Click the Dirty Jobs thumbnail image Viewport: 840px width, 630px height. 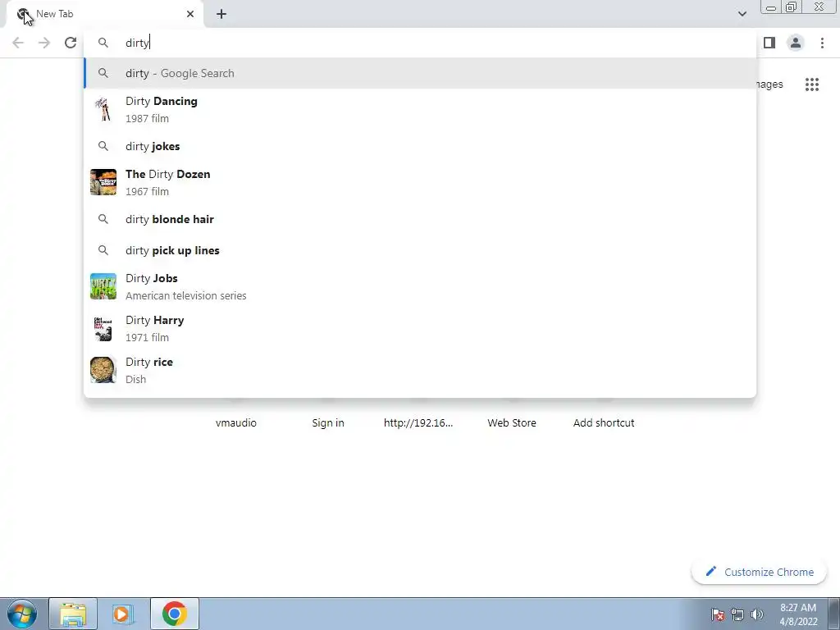[103, 286]
